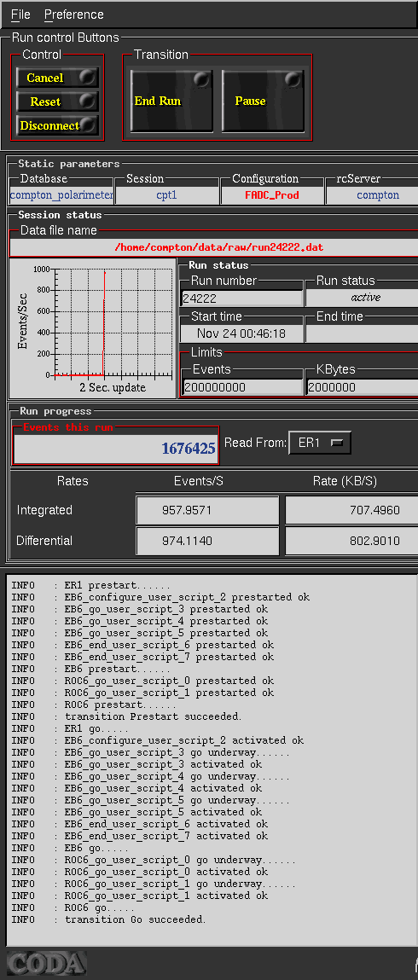Click the indicator light on Reset button
The height and width of the screenshot is (980, 418).
(x=88, y=101)
